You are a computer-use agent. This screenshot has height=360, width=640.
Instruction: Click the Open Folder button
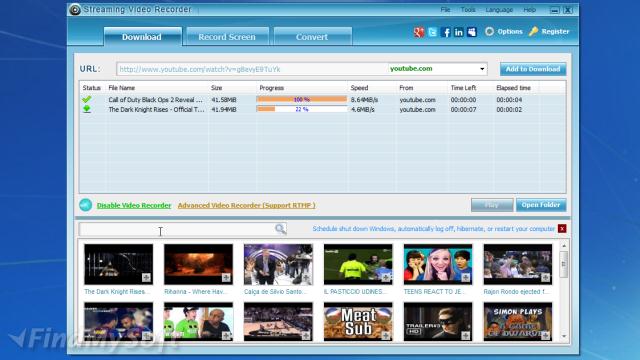(x=541, y=205)
